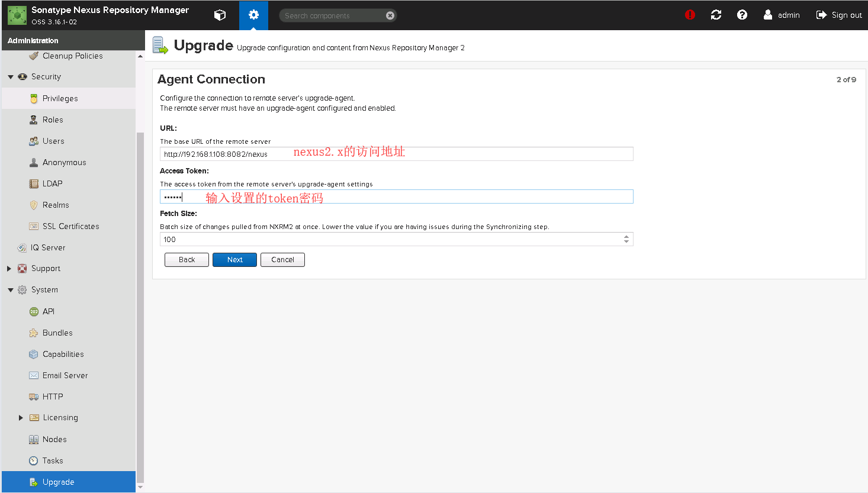Open the Users page
The image size is (868, 493).
(x=53, y=141)
